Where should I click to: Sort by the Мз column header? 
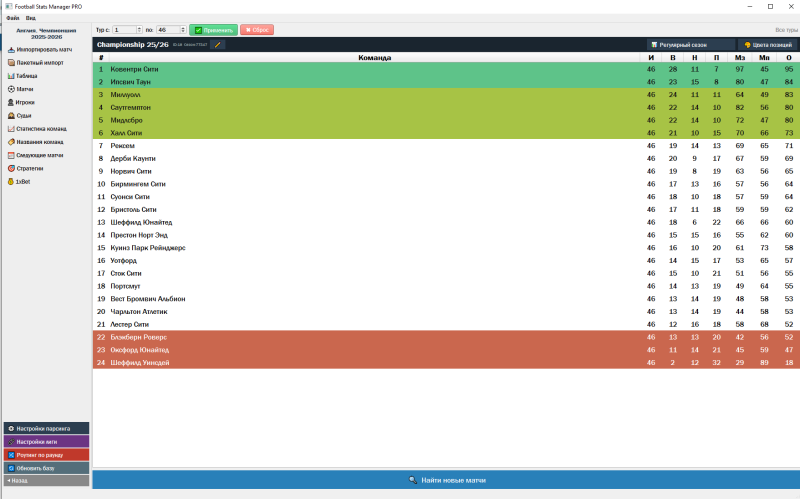pos(740,58)
